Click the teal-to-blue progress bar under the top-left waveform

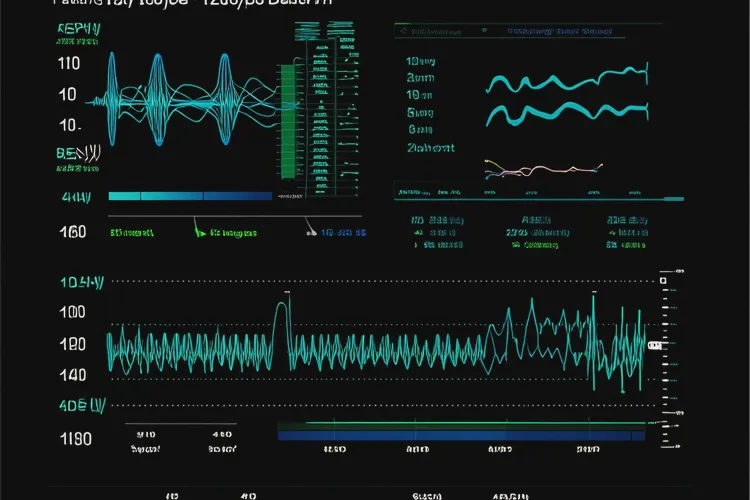[x=189, y=196]
